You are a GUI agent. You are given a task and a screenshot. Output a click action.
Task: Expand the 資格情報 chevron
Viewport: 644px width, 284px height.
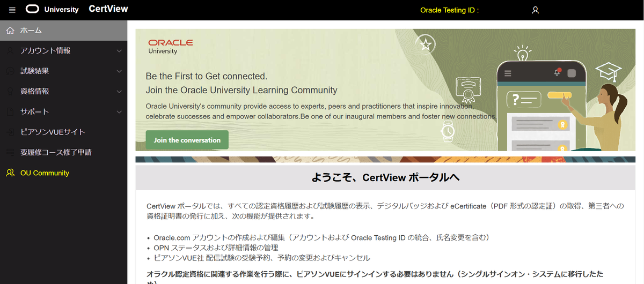pyautogui.click(x=119, y=92)
